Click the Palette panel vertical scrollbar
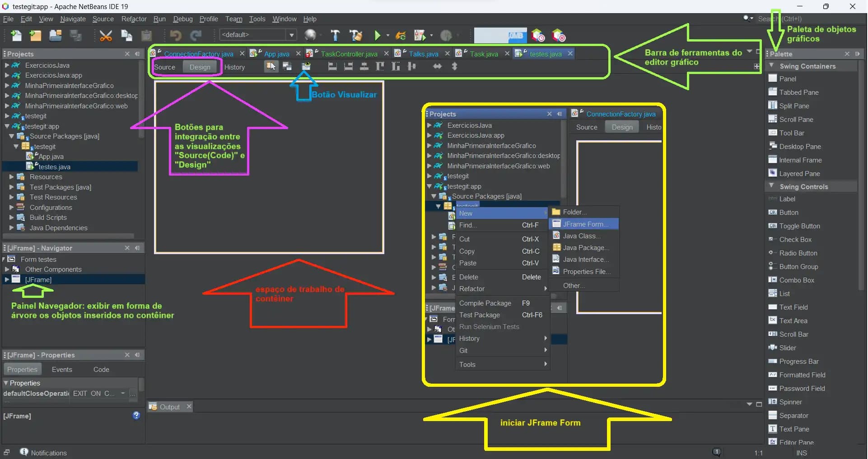This screenshot has width=868, height=459. [x=861, y=176]
